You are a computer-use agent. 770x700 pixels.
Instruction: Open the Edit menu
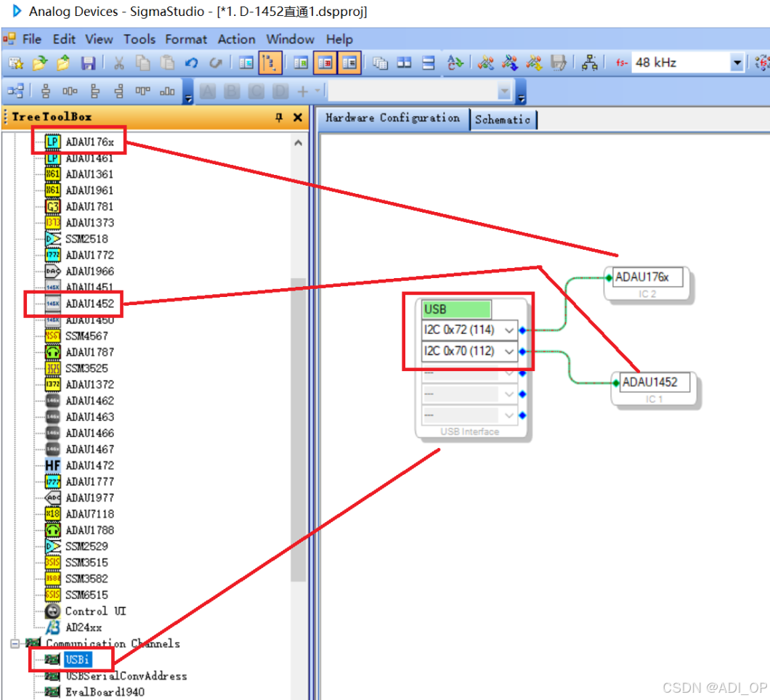pos(64,39)
